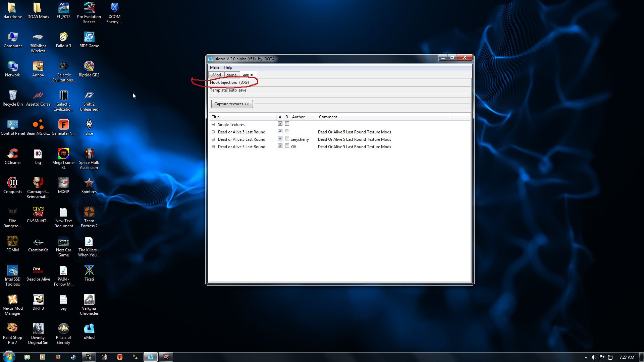Expand the xerysherry Dead or Alive 5 entry
This screenshot has height=362, width=644.
click(213, 139)
